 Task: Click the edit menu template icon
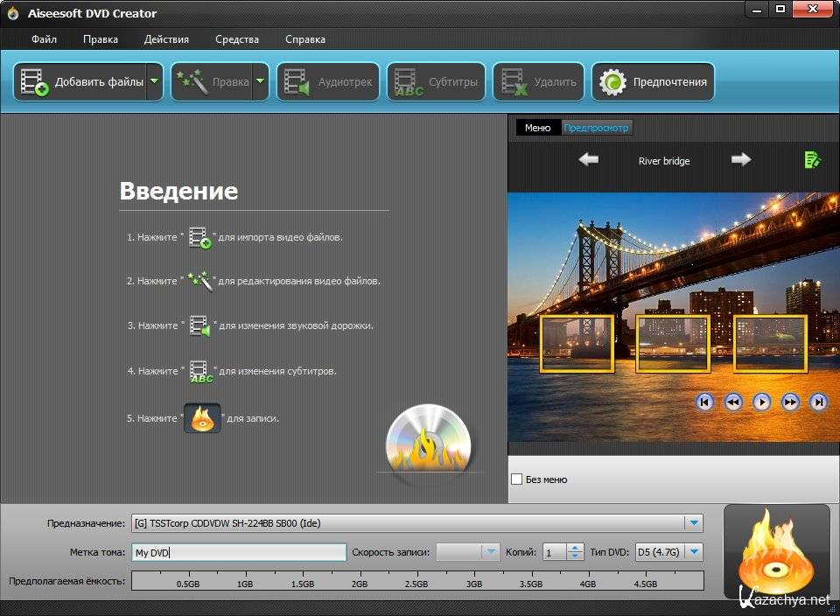click(x=812, y=159)
